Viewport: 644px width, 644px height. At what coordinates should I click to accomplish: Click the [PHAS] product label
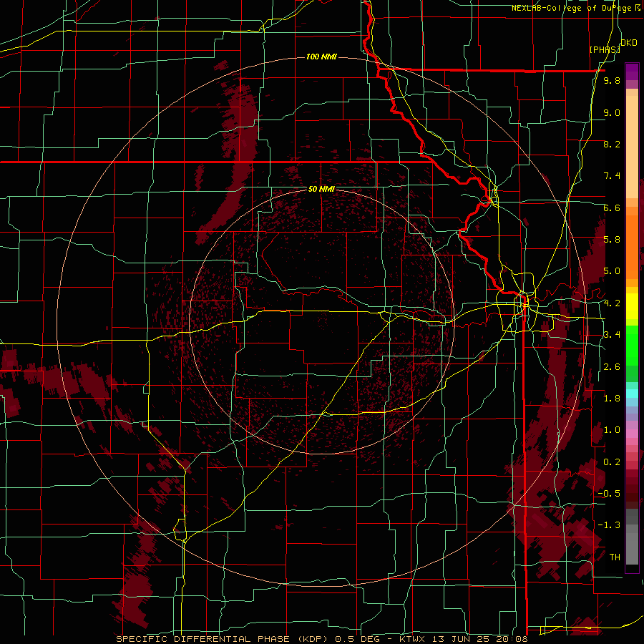click(x=605, y=49)
